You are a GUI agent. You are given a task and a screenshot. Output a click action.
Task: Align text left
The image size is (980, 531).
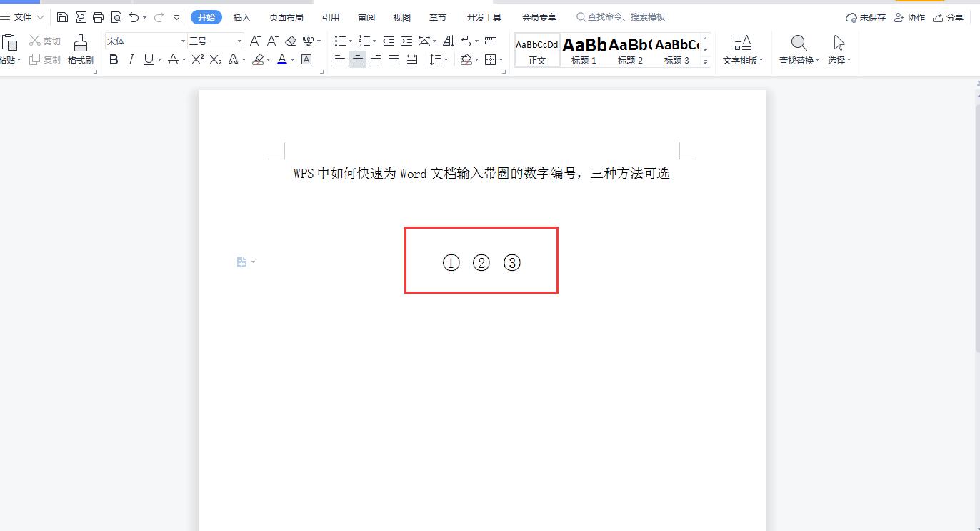pos(340,60)
